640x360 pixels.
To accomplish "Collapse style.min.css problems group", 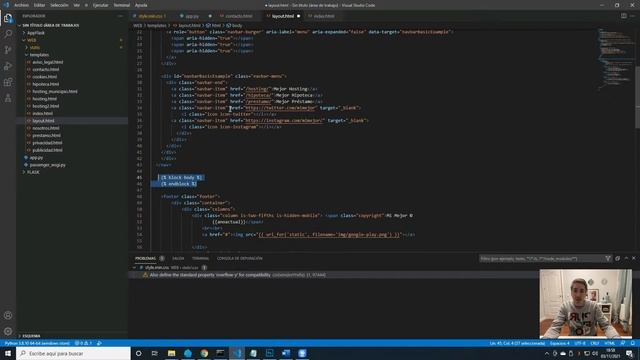I will pos(135,268).
